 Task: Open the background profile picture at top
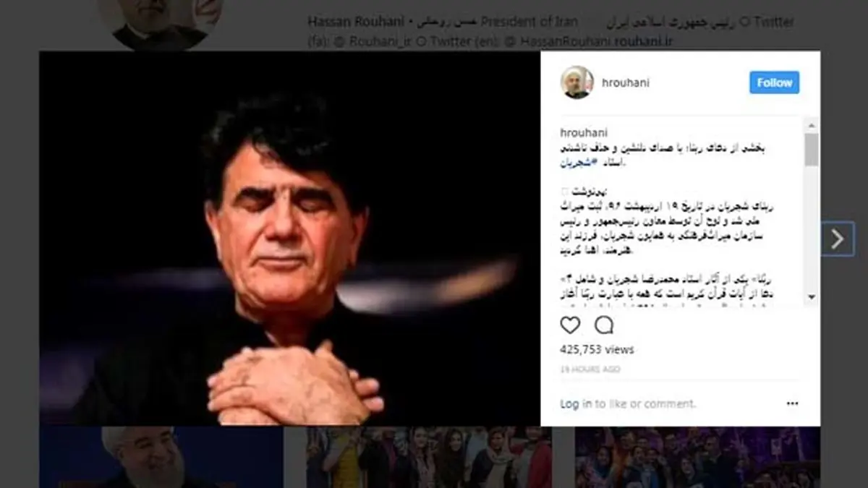tap(160, 22)
